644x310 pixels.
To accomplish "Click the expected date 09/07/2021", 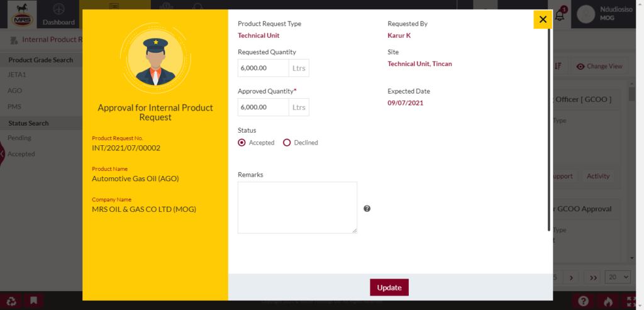I will (x=406, y=103).
